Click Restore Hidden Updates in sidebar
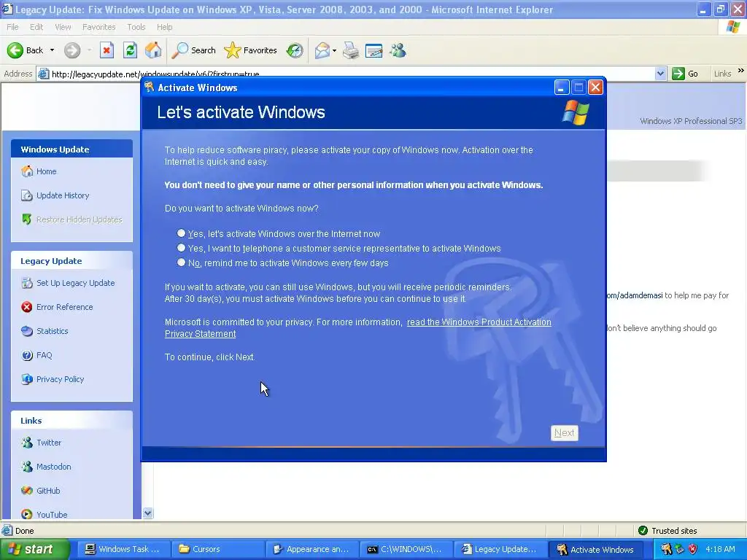 pyautogui.click(x=72, y=219)
